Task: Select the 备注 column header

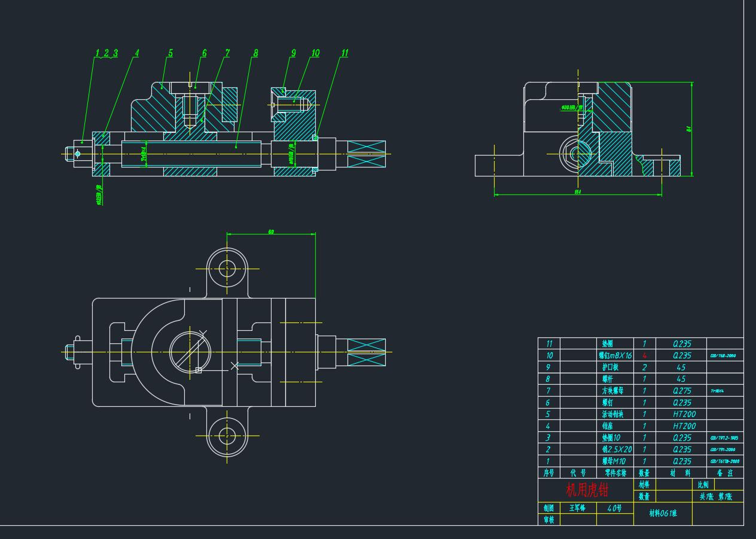Action: click(x=724, y=473)
